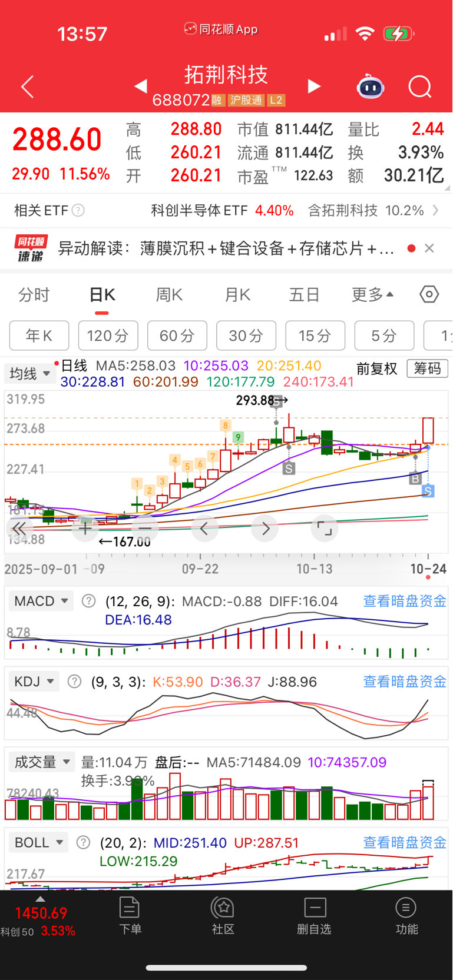Dismiss the 异动解读 banner with X
453x980 pixels.
click(429, 248)
